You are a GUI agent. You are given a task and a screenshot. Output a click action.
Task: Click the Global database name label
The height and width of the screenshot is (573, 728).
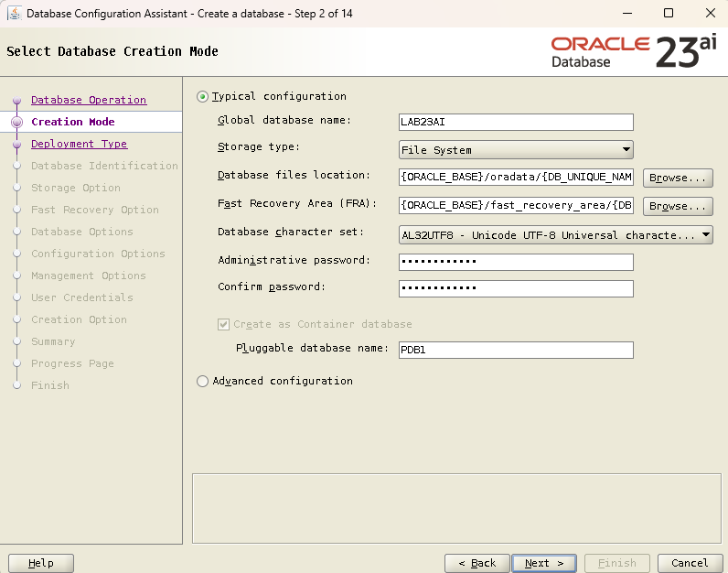(284, 120)
